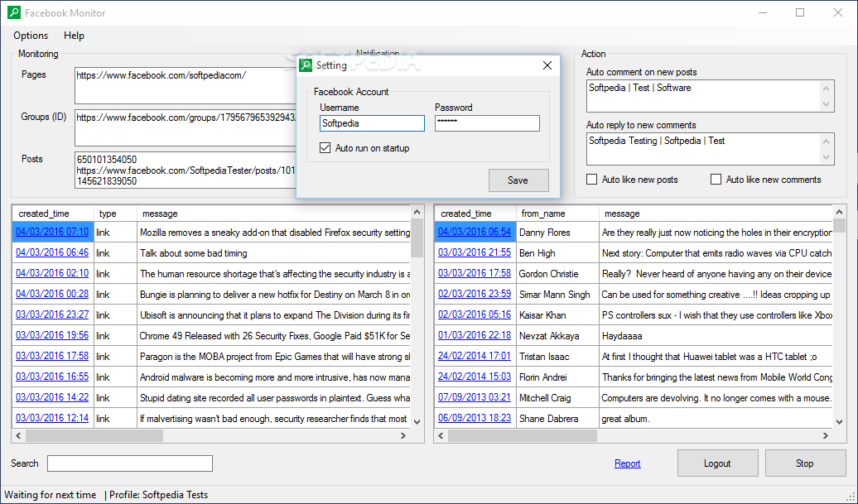Sort posts table by created_time header
Viewport: 858px width, 504px height.
coord(53,214)
